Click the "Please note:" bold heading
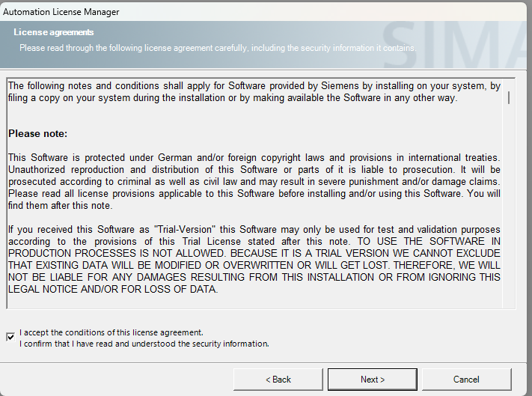The width and height of the screenshot is (532, 396). point(38,134)
